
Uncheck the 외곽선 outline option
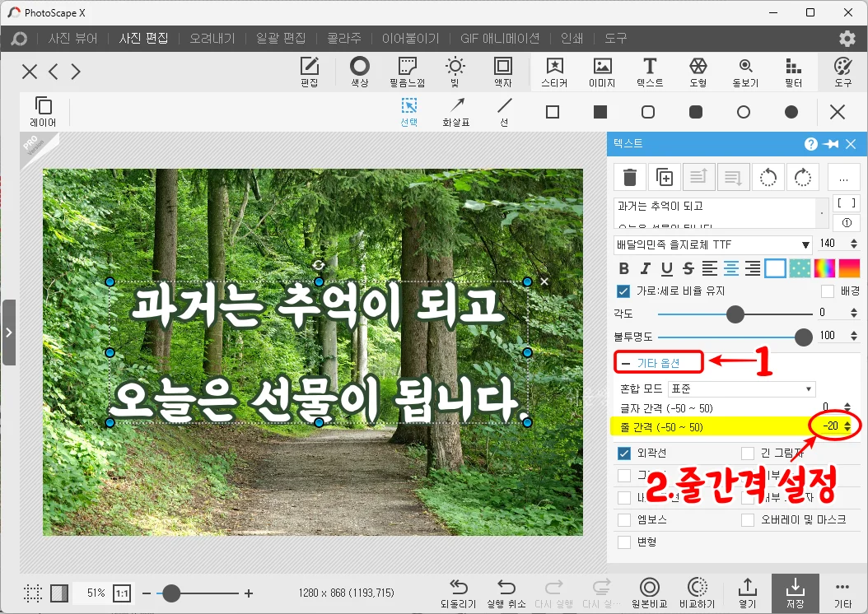coord(623,454)
